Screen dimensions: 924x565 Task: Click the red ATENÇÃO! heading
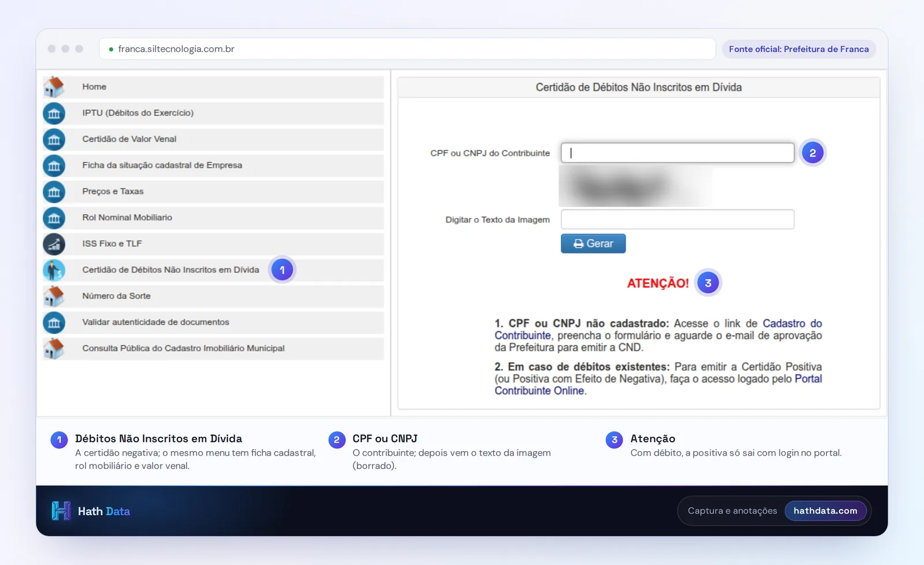click(658, 284)
